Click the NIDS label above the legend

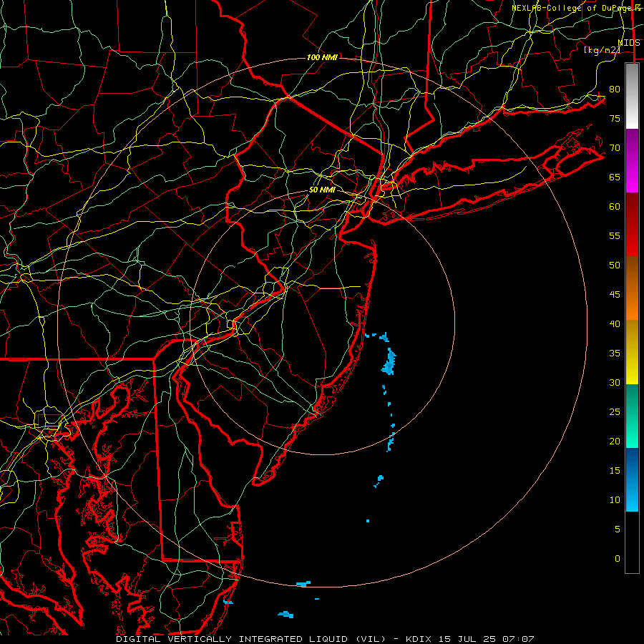coord(629,43)
